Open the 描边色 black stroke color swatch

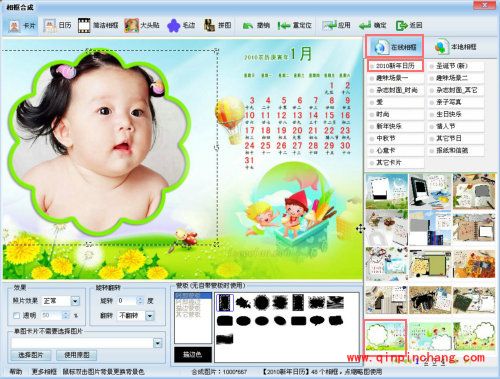(x=193, y=355)
